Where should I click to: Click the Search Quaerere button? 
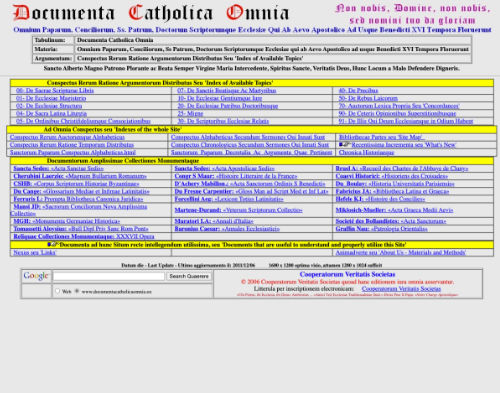[x=189, y=276]
